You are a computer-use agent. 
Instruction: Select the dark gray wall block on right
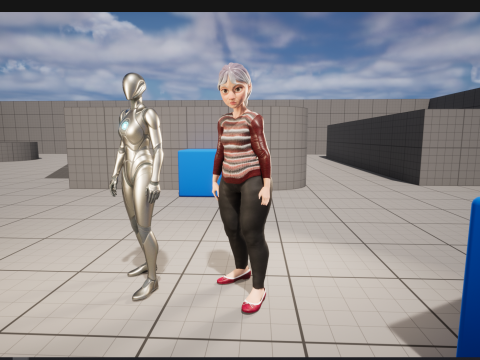click(x=377, y=148)
